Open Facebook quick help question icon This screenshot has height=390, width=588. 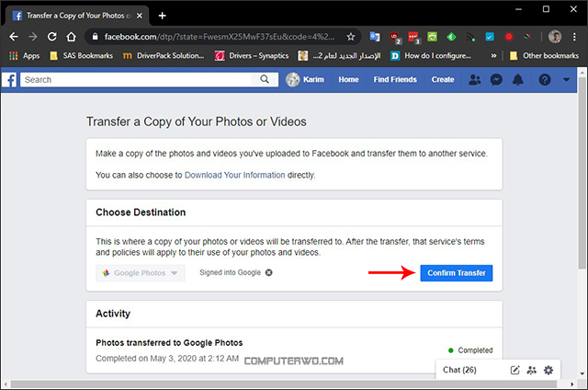click(545, 80)
